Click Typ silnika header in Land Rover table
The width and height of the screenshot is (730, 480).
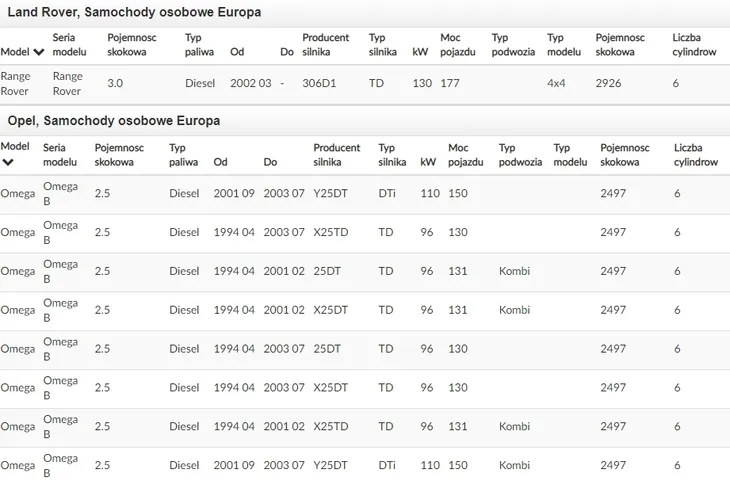click(x=383, y=45)
